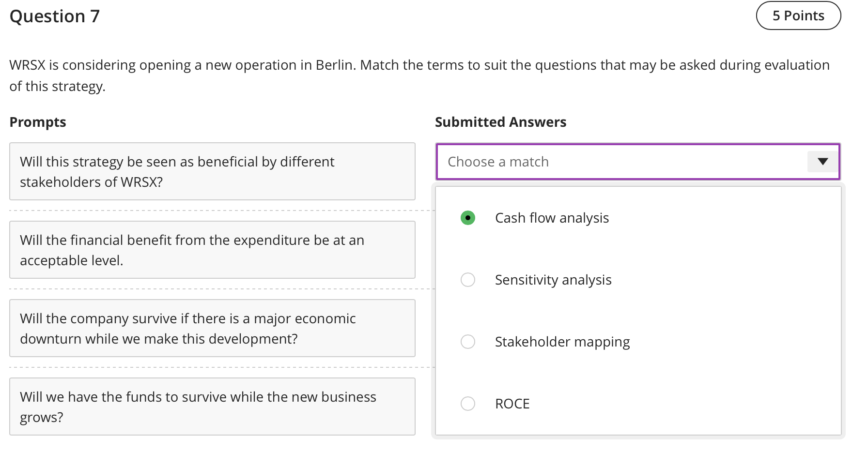Click the Sensitivity analysis option text
This screenshot has height=467, width=868.
click(553, 280)
